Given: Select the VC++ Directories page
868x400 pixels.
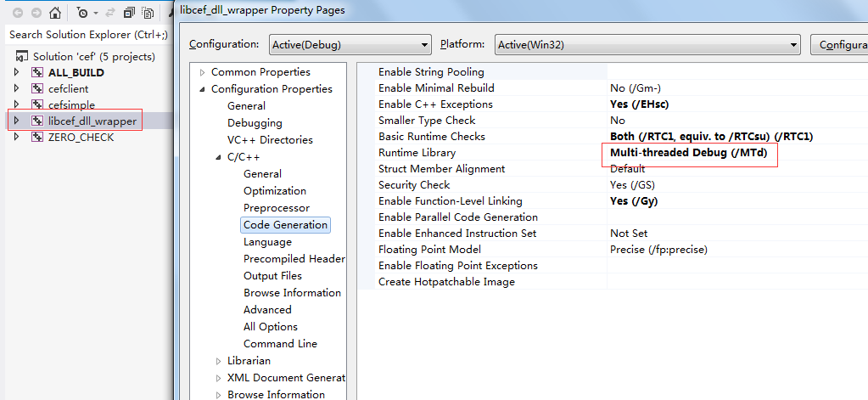Looking at the screenshot, I should pos(270,140).
